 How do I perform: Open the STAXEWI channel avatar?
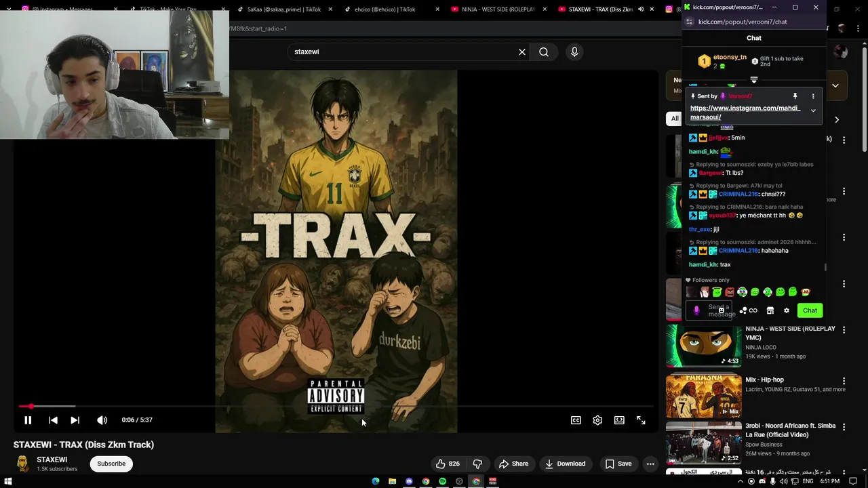click(x=22, y=464)
